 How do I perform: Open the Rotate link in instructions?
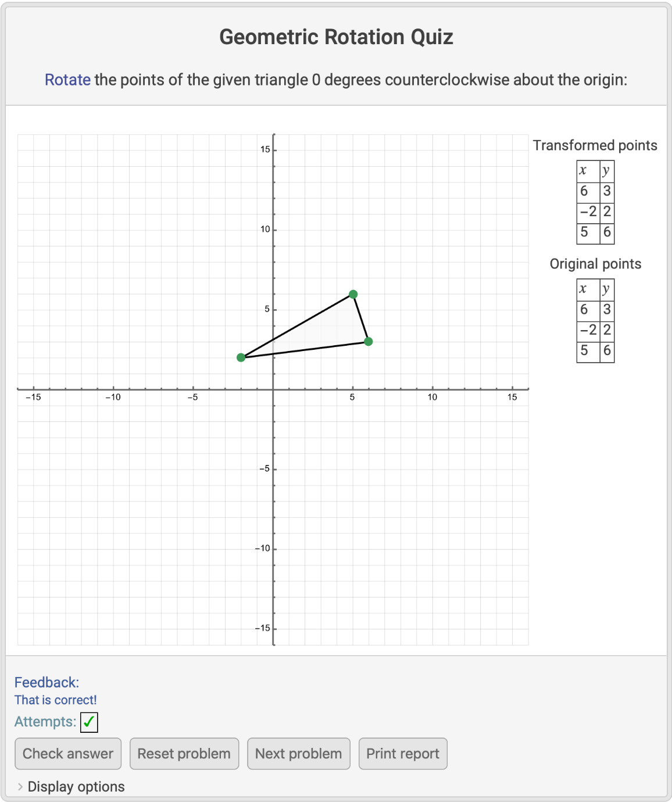coord(67,80)
